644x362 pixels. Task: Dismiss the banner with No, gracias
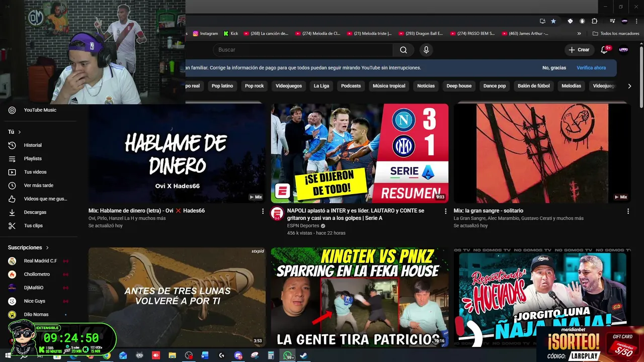554,68
